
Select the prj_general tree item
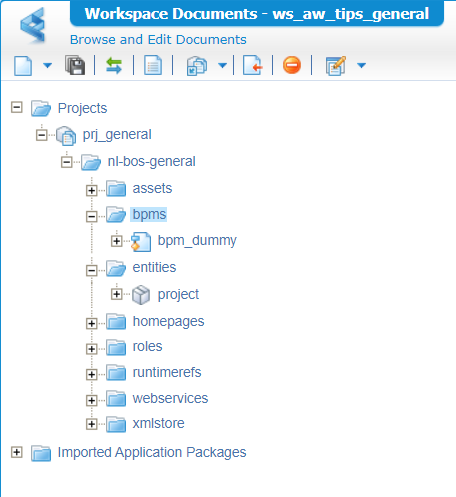[117, 135]
